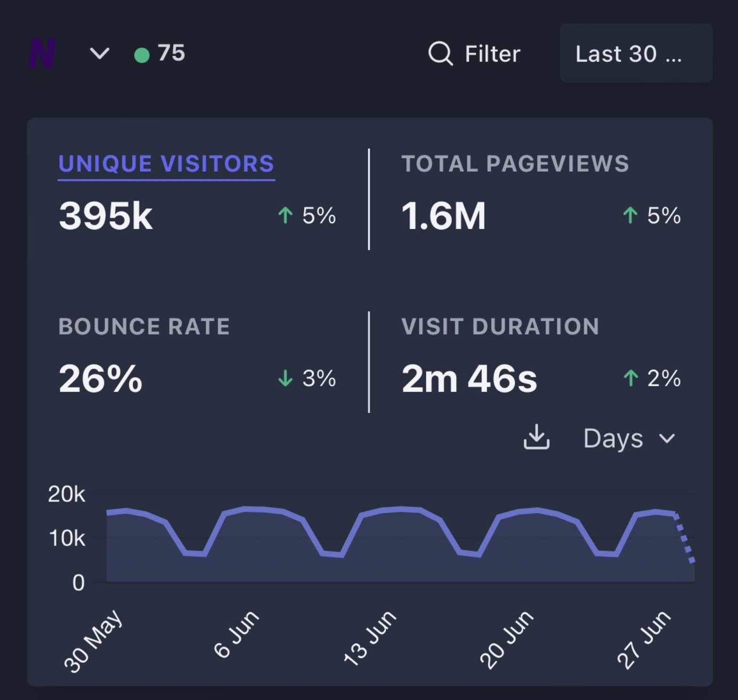Open the Last 30 days period dropdown
This screenshot has width=738, height=700.
click(636, 54)
